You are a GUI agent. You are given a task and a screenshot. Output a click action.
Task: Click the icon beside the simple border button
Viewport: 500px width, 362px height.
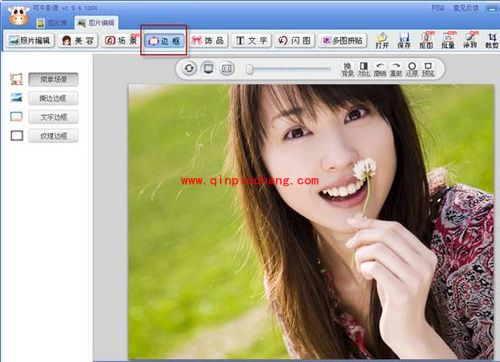pyautogui.click(x=17, y=79)
